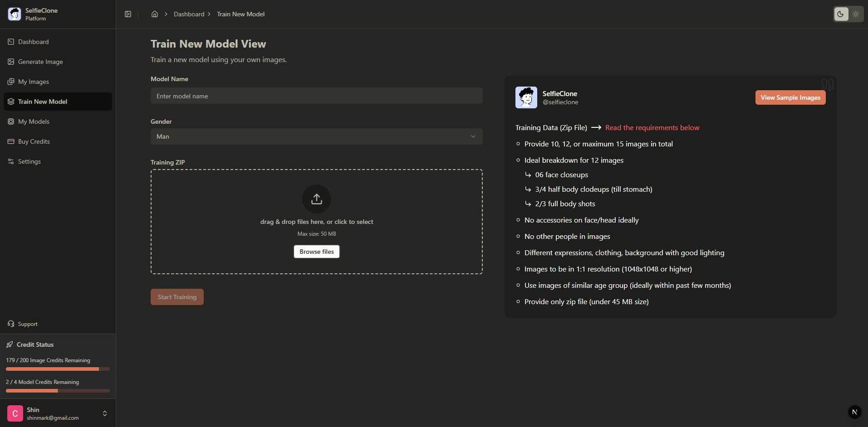868x427 pixels.
Task: Open Dashboard from the sidebar
Action: click(58, 42)
